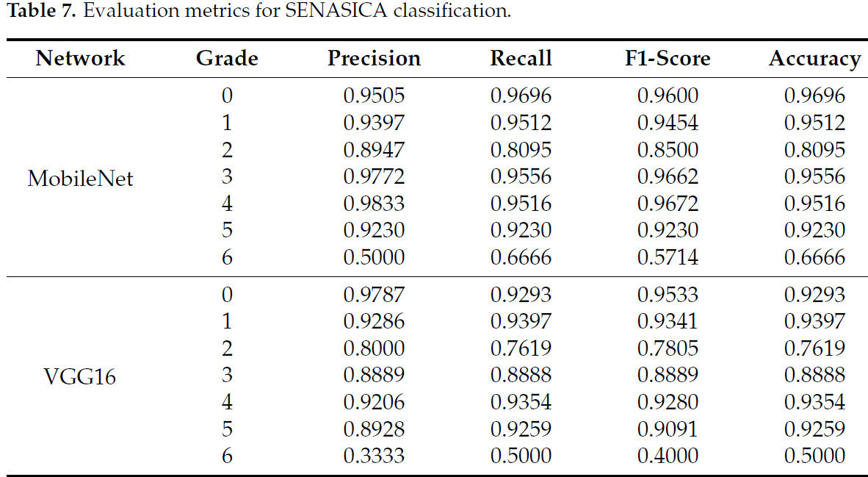The width and height of the screenshot is (868, 477).
Task: Select the precision value 0.9505
Action: click(374, 96)
